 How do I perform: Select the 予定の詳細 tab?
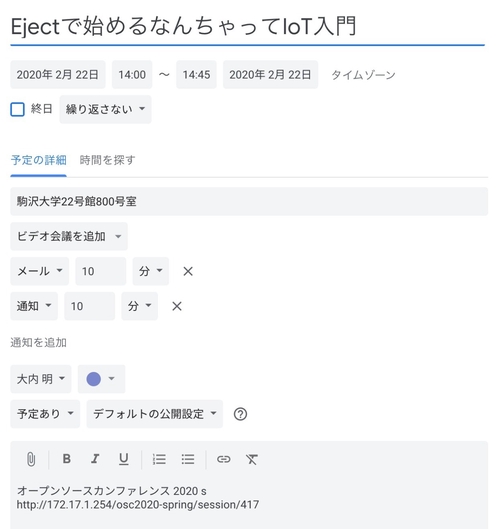38,160
